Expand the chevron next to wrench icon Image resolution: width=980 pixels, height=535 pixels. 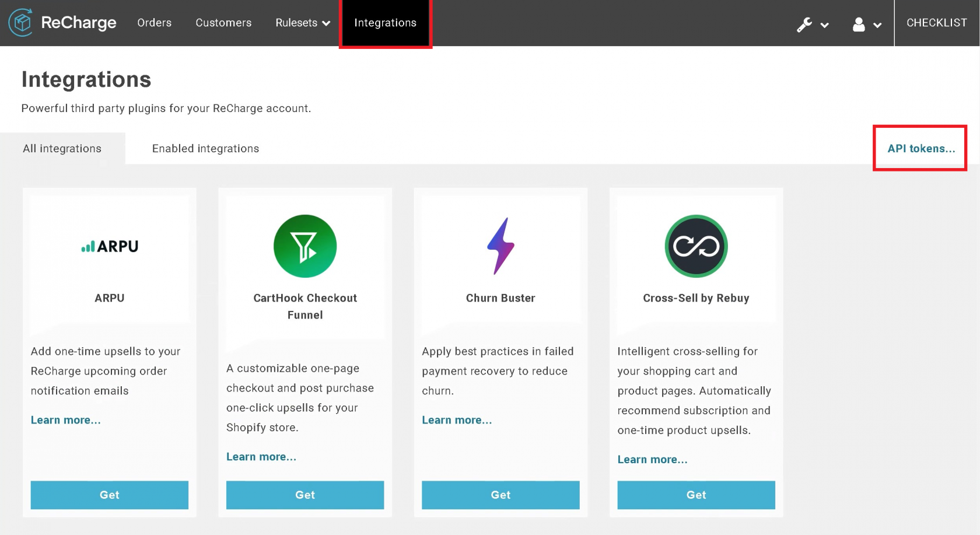[x=825, y=25]
